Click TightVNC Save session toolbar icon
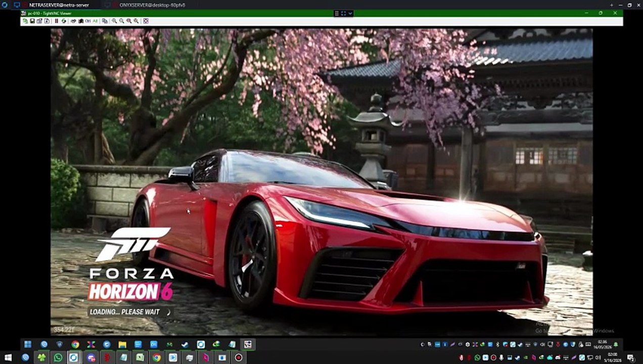This screenshot has width=643, height=364. [32, 21]
